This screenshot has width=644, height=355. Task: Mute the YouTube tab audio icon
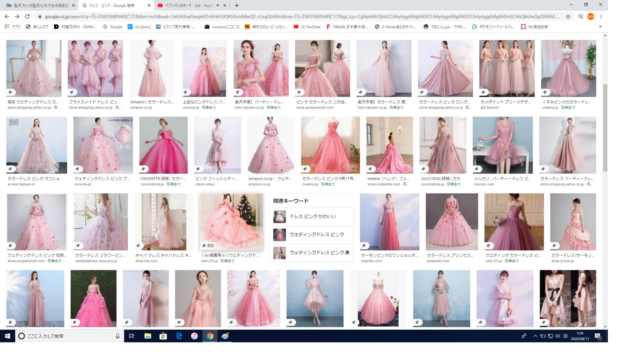coord(218,5)
